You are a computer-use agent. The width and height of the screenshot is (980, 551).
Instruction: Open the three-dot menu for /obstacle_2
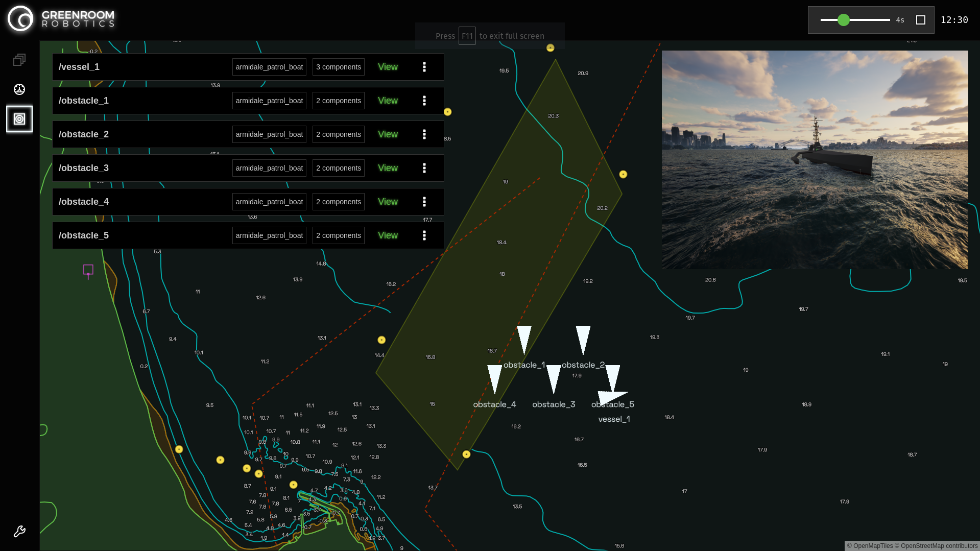tap(424, 134)
